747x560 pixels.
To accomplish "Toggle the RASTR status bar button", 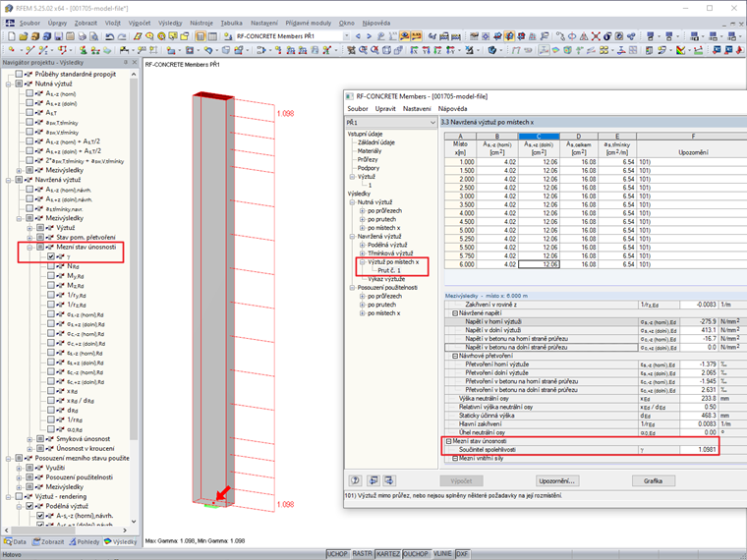I will pos(362,554).
